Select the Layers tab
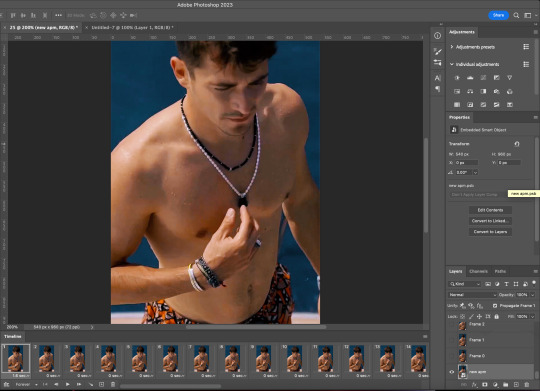 (455, 271)
